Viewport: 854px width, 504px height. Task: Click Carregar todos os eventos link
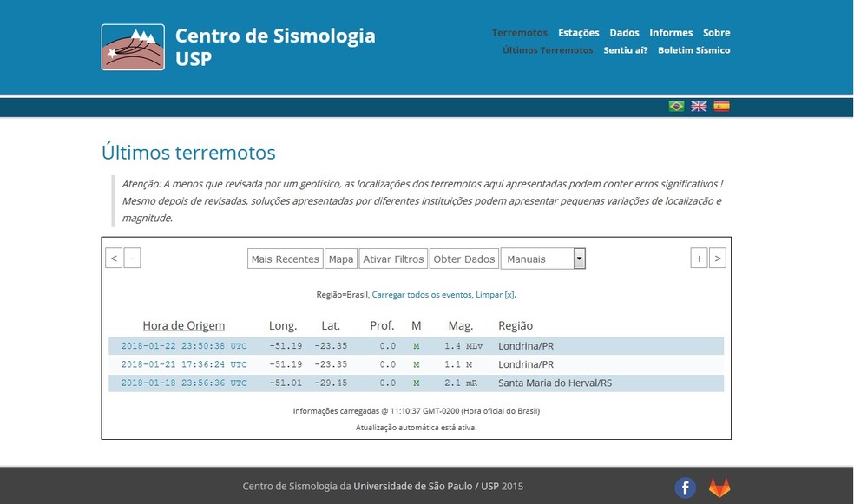pyautogui.click(x=422, y=295)
